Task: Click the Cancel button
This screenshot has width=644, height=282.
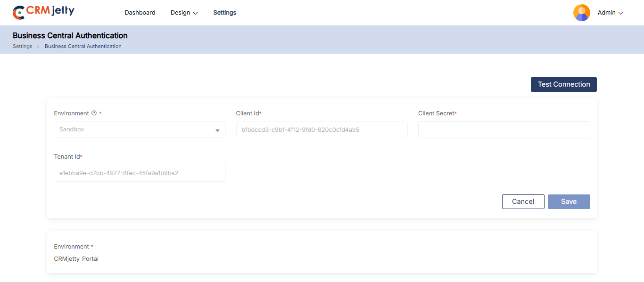Action: (523, 201)
